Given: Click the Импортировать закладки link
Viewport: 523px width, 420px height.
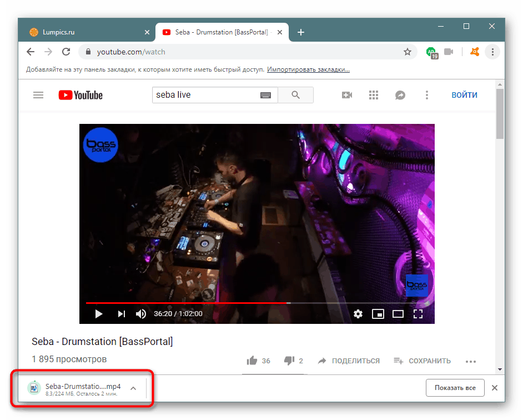Looking at the screenshot, I should 308,69.
